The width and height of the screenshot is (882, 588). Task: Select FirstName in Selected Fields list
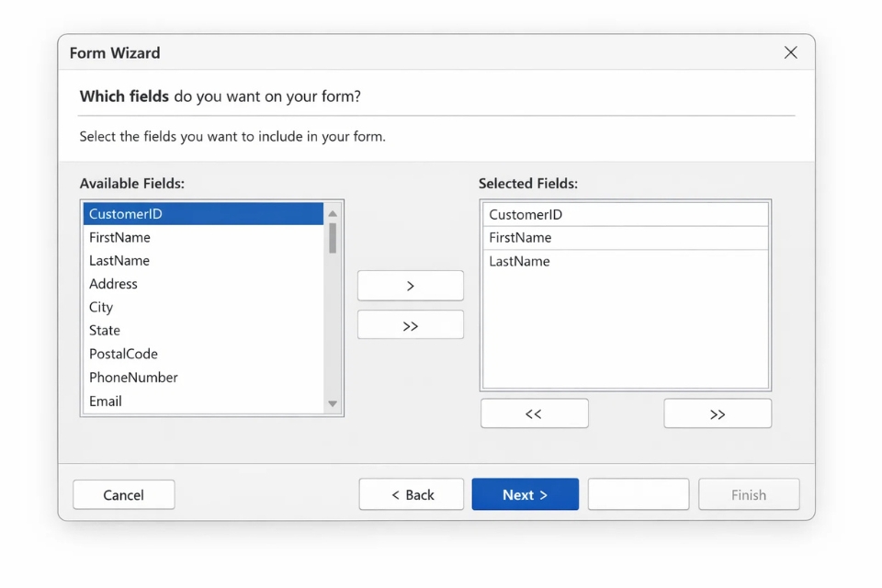tap(520, 238)
